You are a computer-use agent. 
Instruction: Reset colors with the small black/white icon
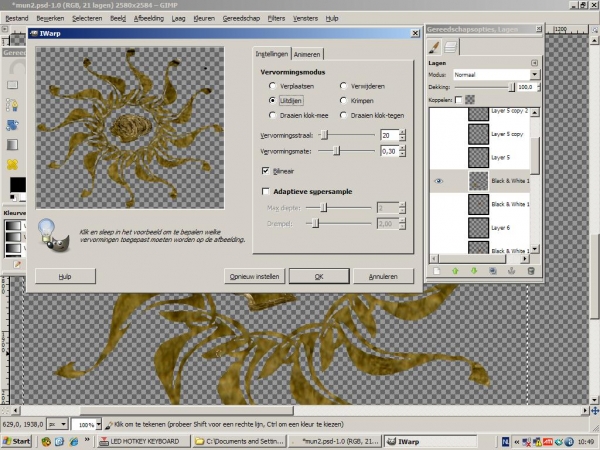click(13, 197)
